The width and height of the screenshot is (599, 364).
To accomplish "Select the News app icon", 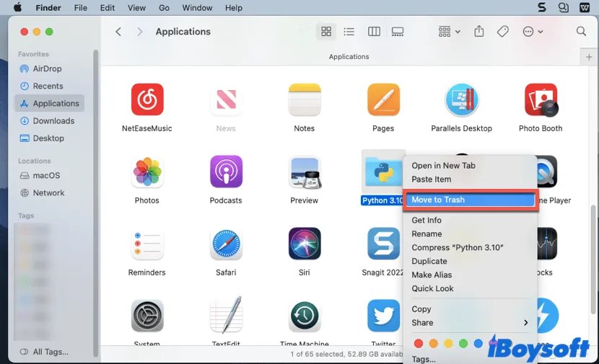I will 226,99.
